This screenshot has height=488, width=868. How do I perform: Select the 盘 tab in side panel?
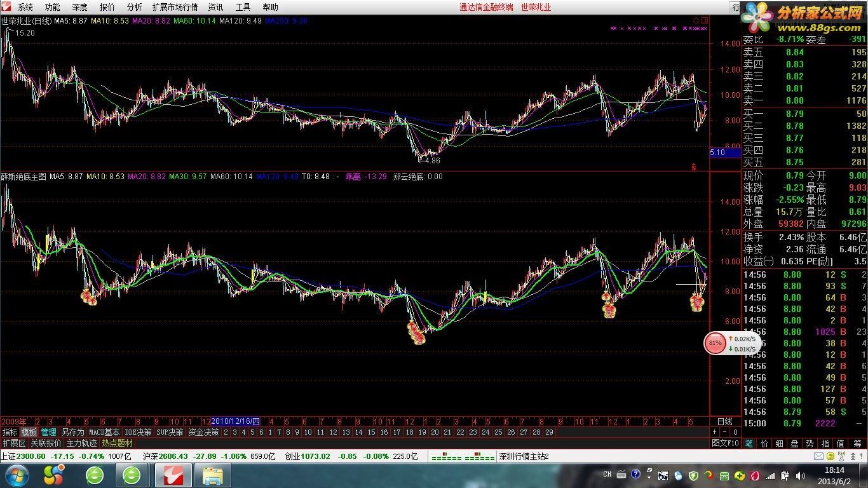(795, 444)
